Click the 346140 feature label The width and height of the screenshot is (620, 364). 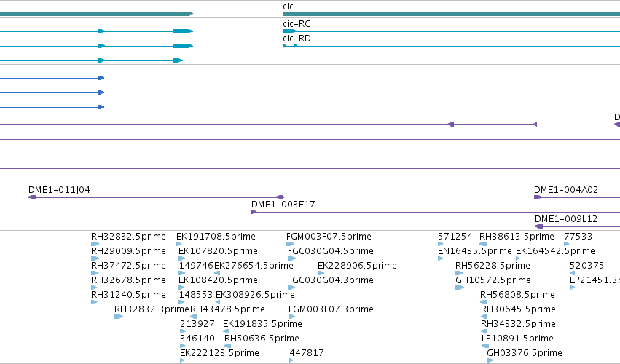[x=197, y=339]
